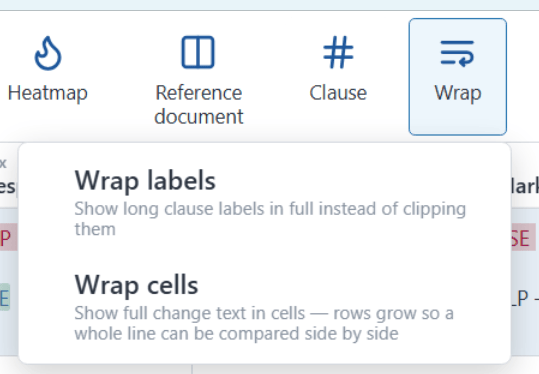Enable the Wrap cells option
This screenshot has width=539, height=374.
tap(265, 307)
